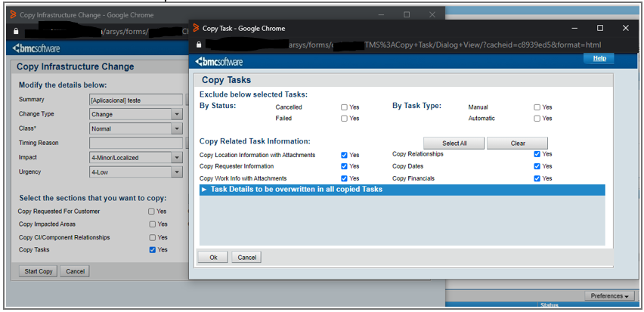Close the Copy Task window

(626, 28)
